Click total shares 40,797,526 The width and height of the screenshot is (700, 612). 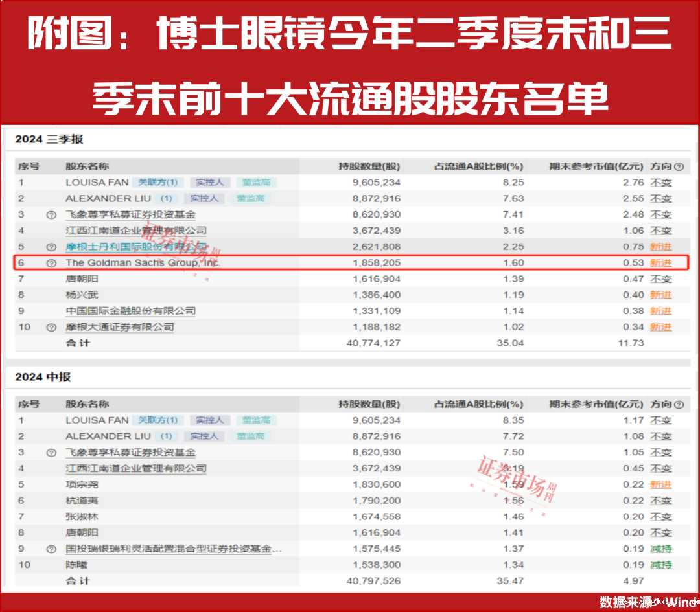click(x=374, y=581)
